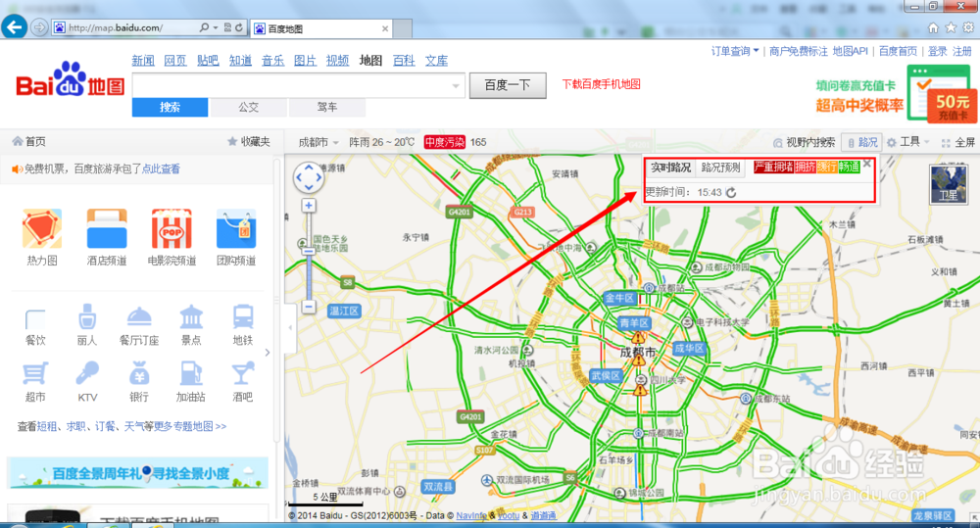
Task: Open the 贴吧 navigation link
Action: pos(208,61)
